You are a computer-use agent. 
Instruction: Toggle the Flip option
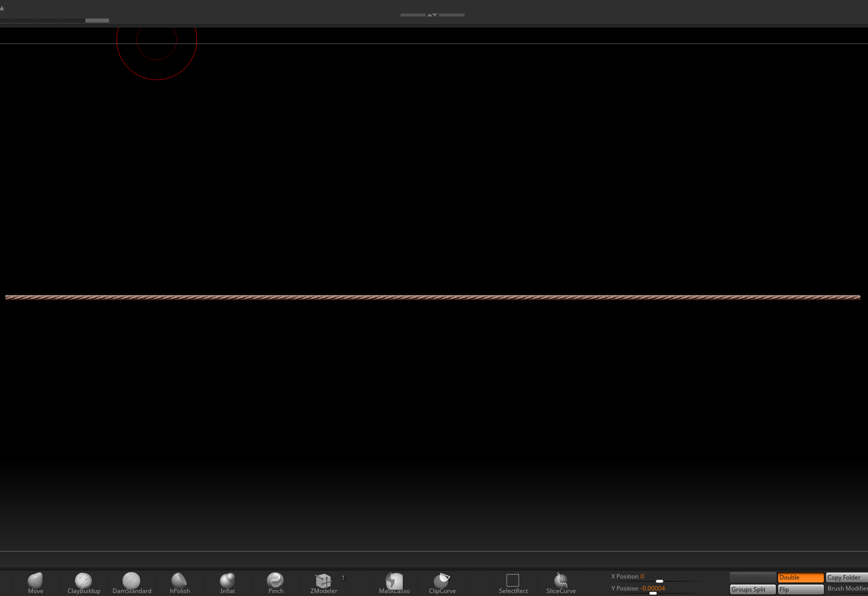pos(800,589)
